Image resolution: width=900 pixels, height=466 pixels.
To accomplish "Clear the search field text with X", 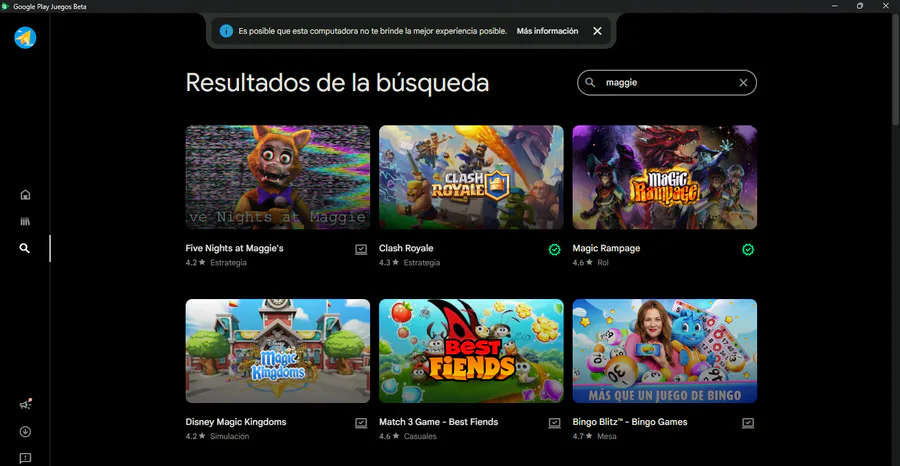I will point(743,83).
